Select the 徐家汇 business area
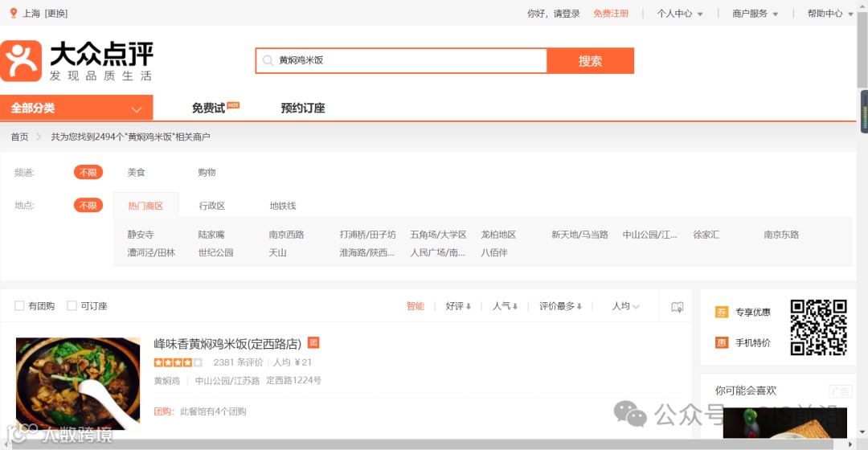The image size is (868, 450). coord(706,235)
